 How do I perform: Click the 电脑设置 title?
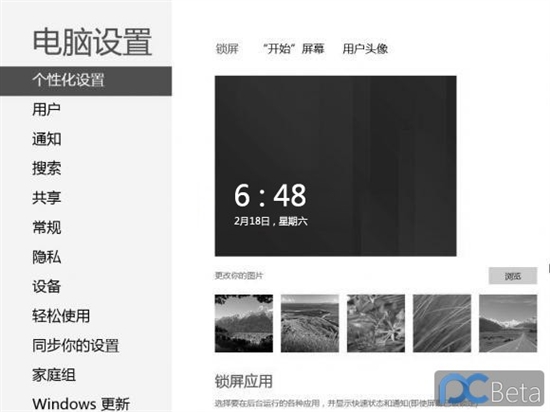pyautogui.click(x=92, y=42)
